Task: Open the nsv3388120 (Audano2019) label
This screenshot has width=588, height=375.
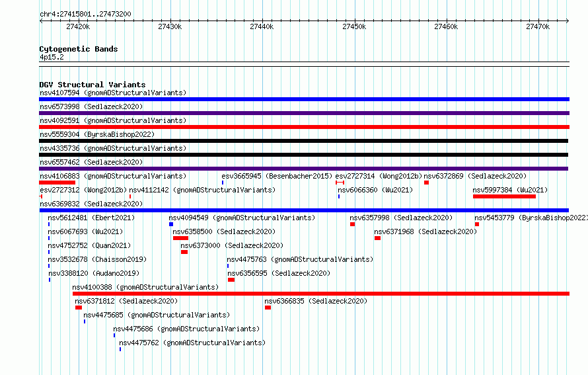Action: [x=94, y=273]
